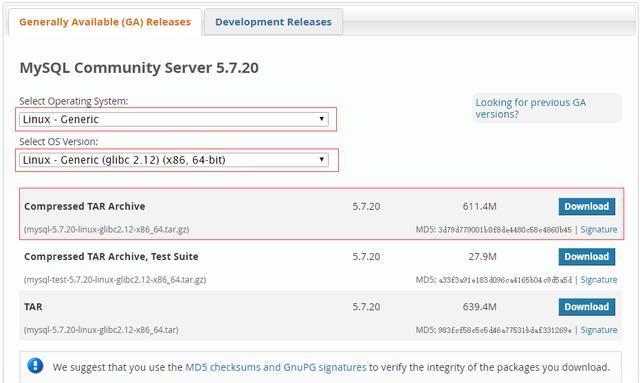Click the blue info exclamation icon
This screenshot has width=640, height=383.
click(36, 365)
